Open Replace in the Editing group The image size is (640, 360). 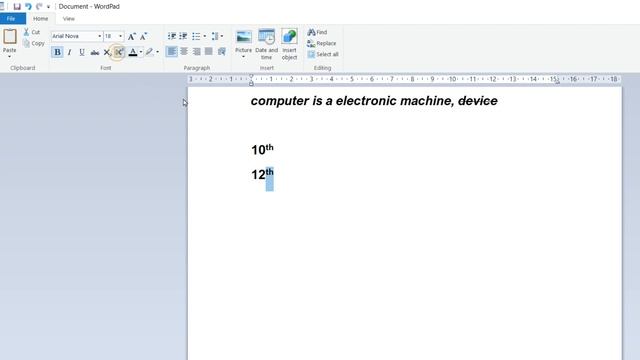(x=322, y=43)
